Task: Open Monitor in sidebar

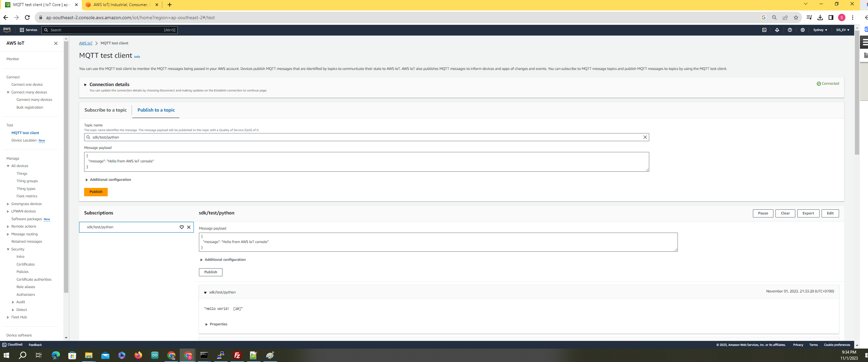Action: (x=13, y=59)
